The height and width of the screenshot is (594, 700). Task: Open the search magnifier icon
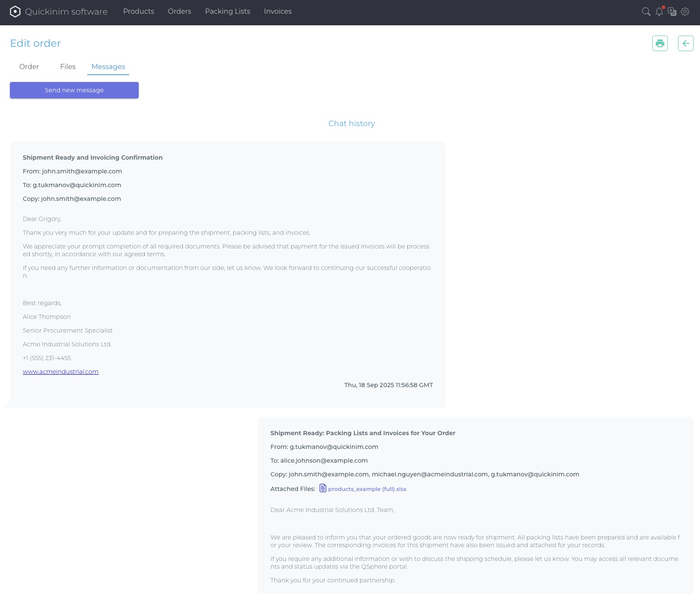tap(646, 12)
